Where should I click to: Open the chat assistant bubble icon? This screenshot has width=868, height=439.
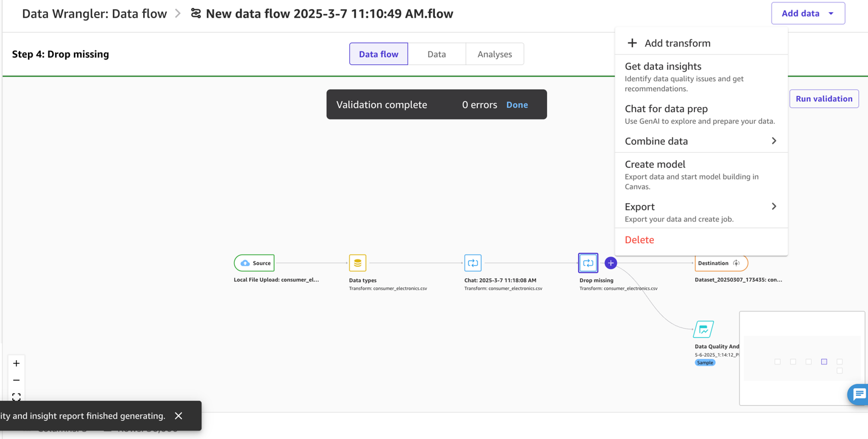click(858, 395)
